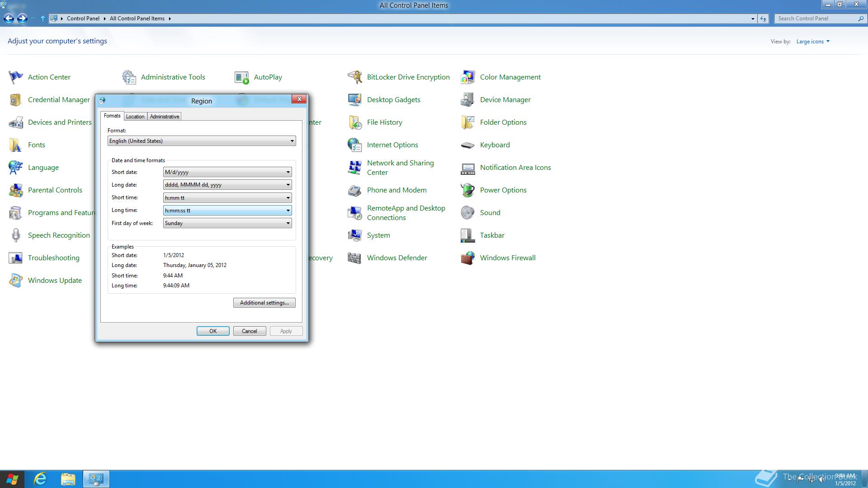This screenshot has height=488, width=868.
Task: Open the Color Management icon
Action: (x=468, y=77)
